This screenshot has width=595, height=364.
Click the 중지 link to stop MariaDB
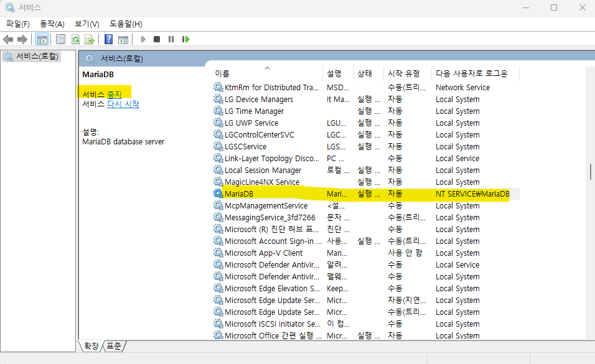tap(115, 94)
